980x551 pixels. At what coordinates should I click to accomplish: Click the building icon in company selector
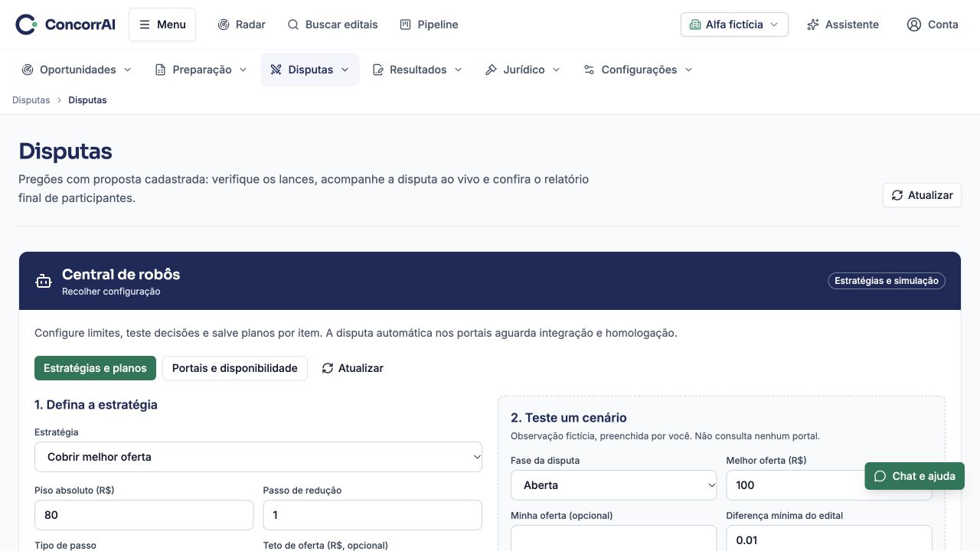(x=695, y=24)
